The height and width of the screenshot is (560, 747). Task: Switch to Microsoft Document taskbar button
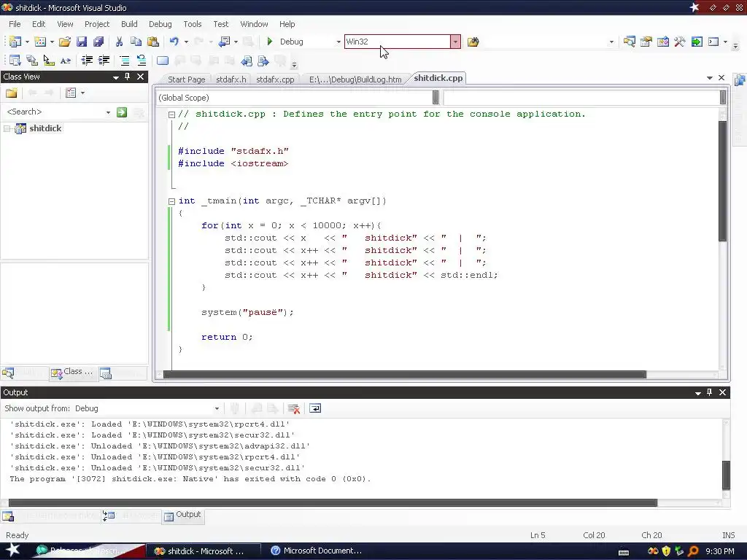point(317,551)
